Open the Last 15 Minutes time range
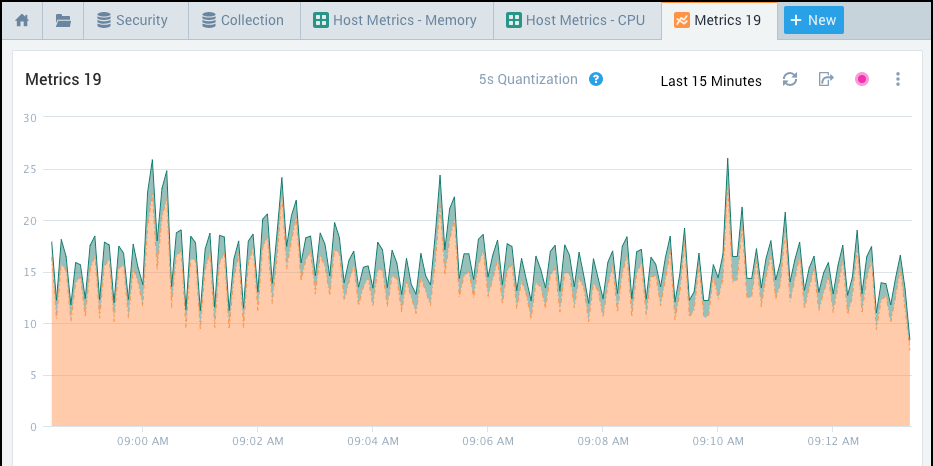933x466 pixels. tap(711, 81)
